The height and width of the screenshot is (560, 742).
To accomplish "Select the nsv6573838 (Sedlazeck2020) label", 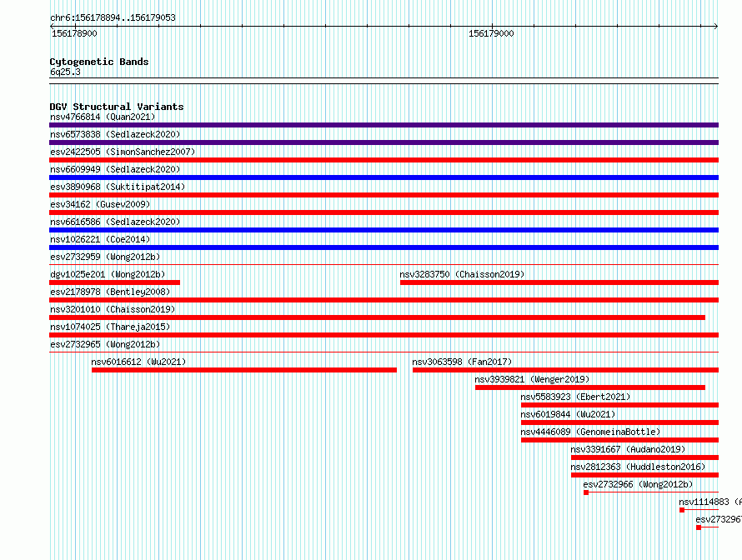I will (115, 134).
